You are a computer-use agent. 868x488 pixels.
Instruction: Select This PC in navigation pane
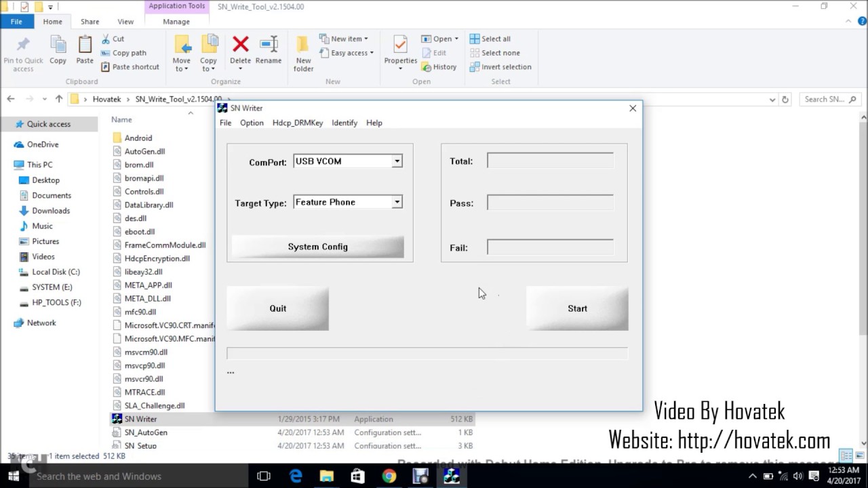pos(39,165)
